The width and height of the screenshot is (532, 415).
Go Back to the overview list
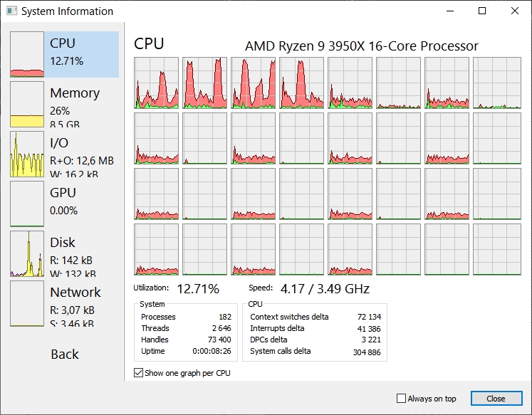[x=65, y=354]
